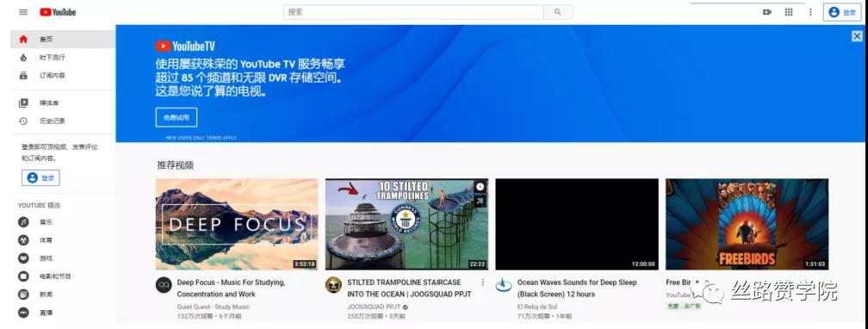Click the El Reloj de Sol avatar
868x329 pixels.
point(503,285)
